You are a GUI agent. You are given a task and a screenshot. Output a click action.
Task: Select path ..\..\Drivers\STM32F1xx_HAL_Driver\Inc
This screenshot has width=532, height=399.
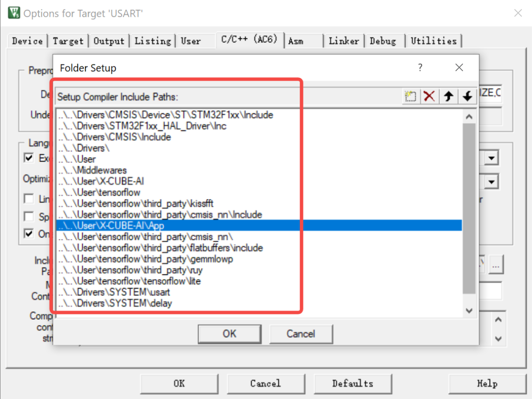(259, 126)
